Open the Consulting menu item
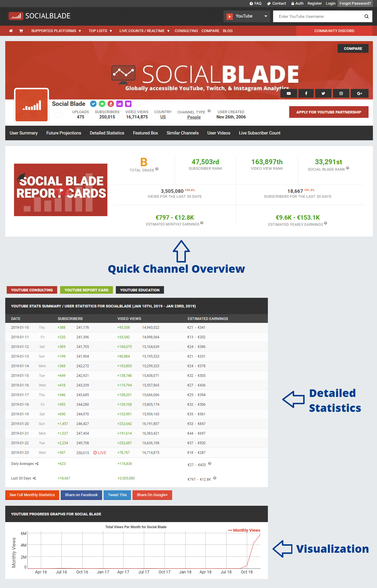377x588 pixels. tap(186, 31)
